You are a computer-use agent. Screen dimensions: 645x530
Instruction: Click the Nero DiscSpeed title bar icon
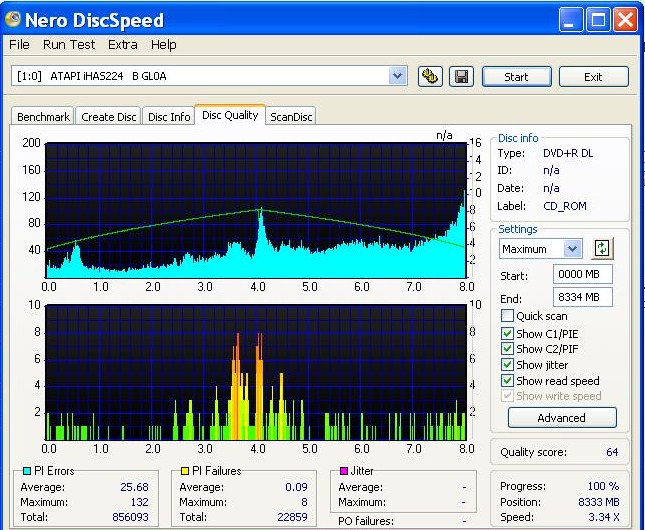14,19
